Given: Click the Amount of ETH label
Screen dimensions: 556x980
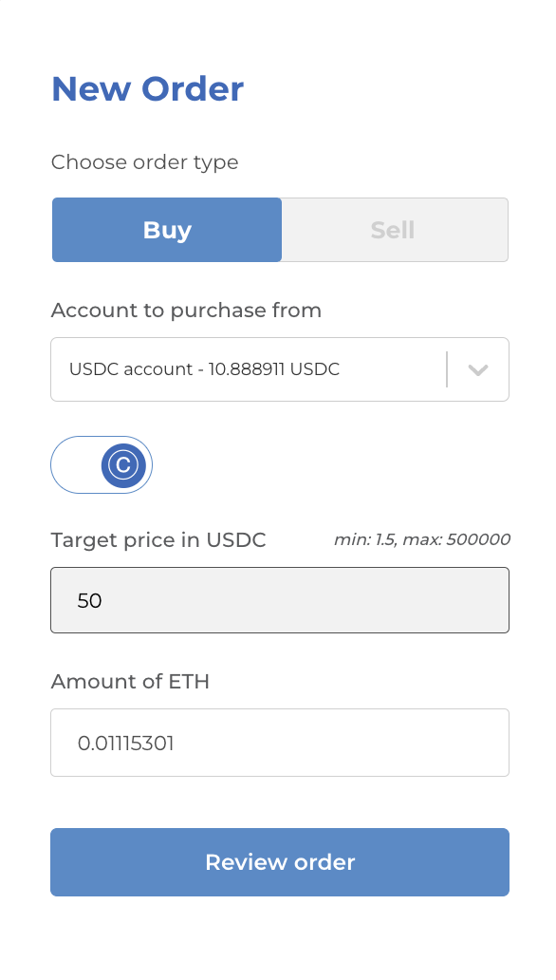Looking at the screenshot, I should (x=130, y=681).
